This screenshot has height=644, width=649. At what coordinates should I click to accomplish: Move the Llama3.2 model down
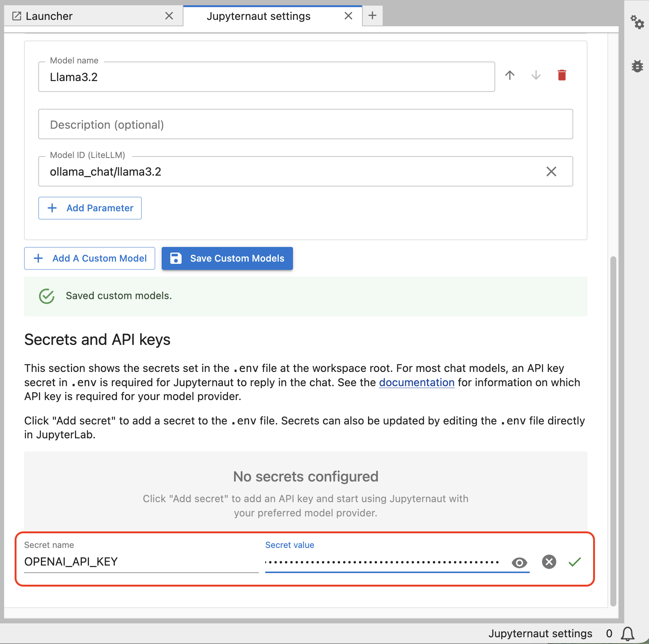tap(536, 75)
